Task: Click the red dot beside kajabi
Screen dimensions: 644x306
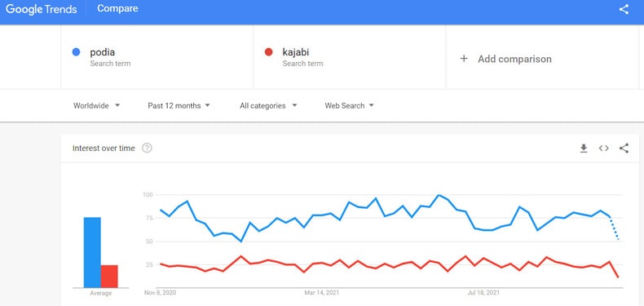Action: (268, 52)
